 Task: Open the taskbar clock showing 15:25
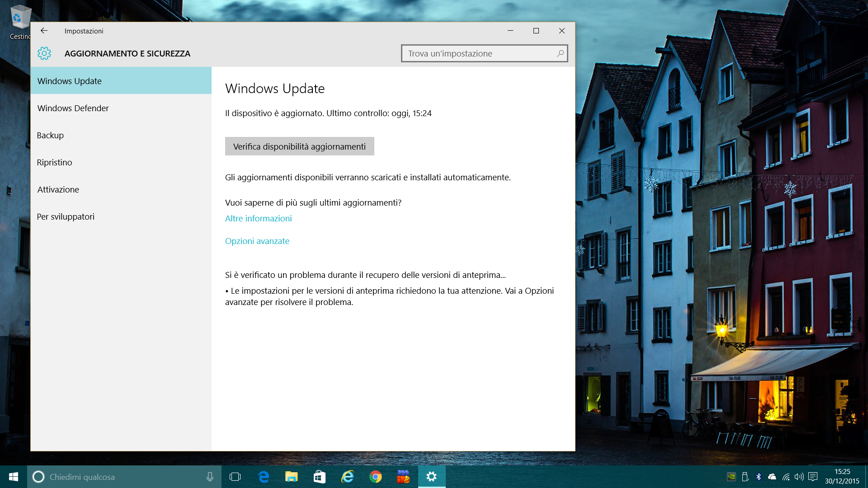842,477
